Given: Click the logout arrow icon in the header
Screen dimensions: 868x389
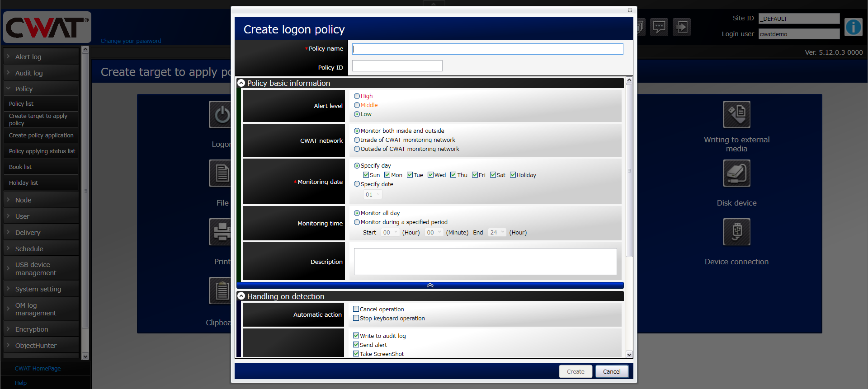Looking at the screenshot, I should tap(682, 27).
